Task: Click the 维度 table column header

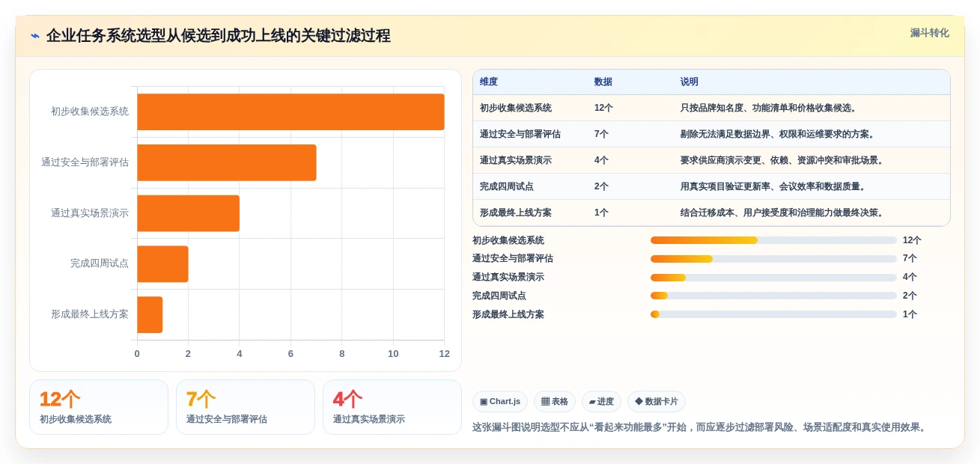Action: pos(489,82)
